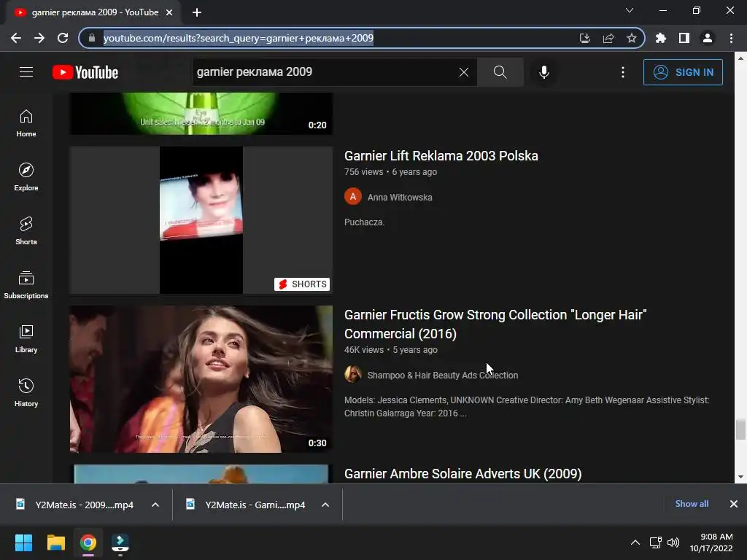
Task: Open the video editor app in taskbar
Action: [120, 542]
